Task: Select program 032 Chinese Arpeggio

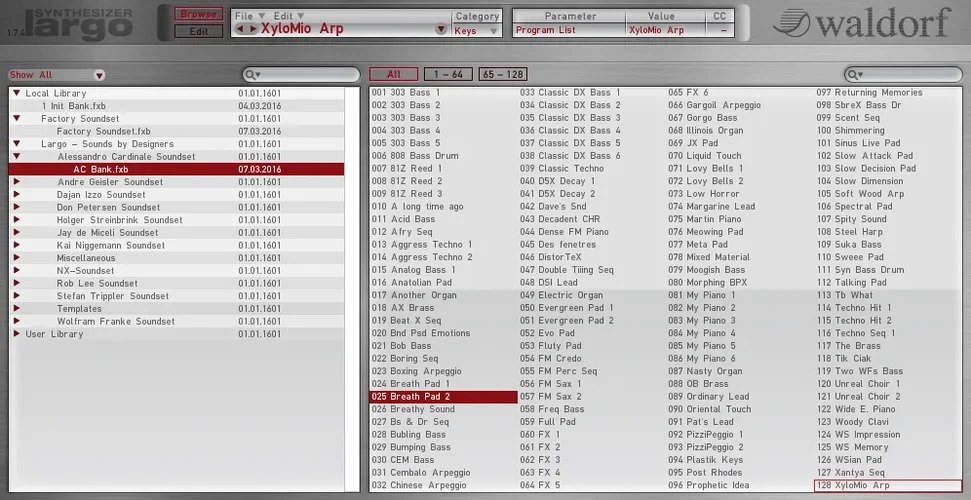Action: [443, 485]
